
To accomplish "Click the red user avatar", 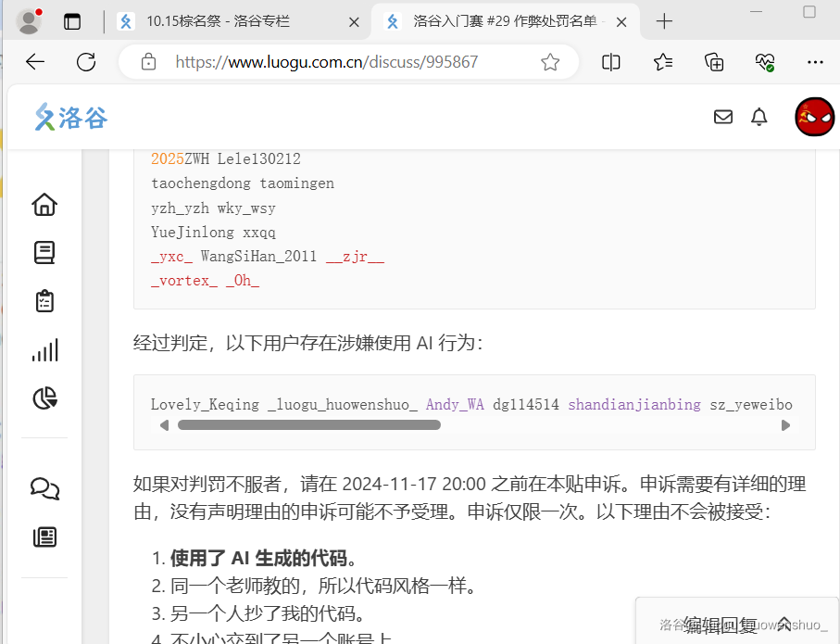I will (814, 117).
